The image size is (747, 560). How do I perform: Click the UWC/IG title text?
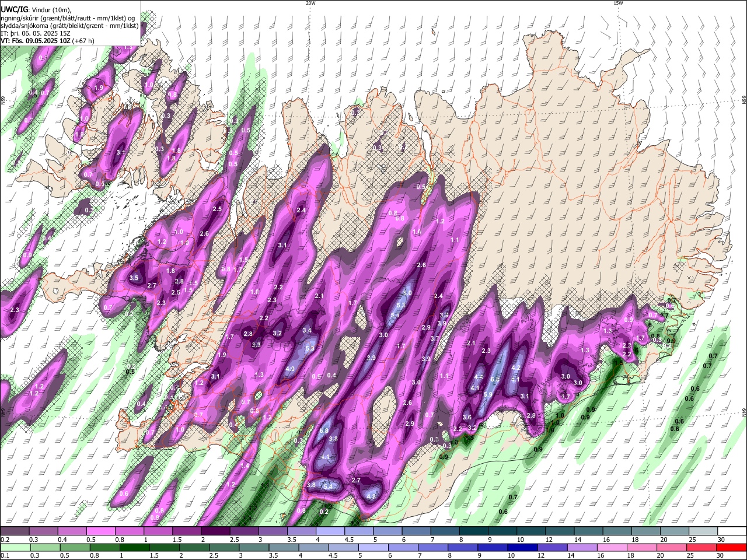coord(14,10)
